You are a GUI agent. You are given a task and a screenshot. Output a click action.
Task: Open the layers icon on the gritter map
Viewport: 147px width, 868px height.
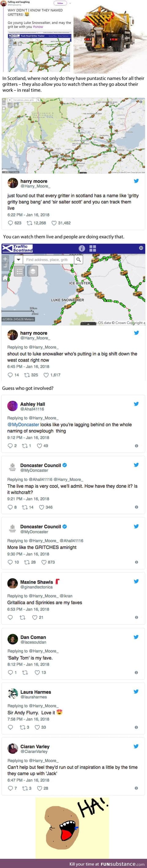point(32,271)
